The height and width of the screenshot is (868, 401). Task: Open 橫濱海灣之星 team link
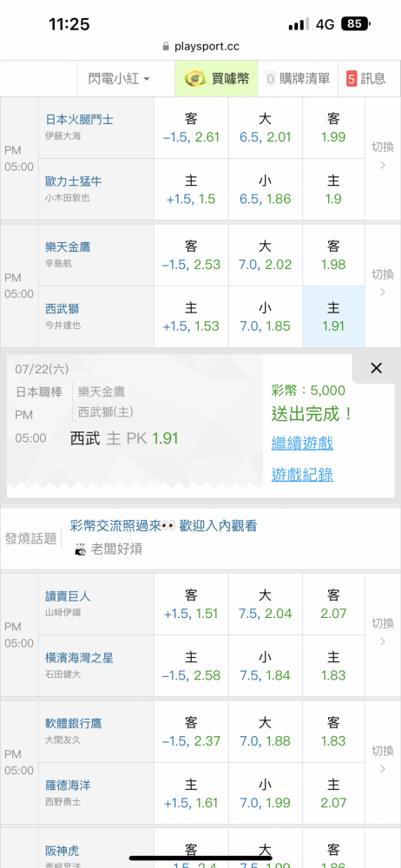79,658
